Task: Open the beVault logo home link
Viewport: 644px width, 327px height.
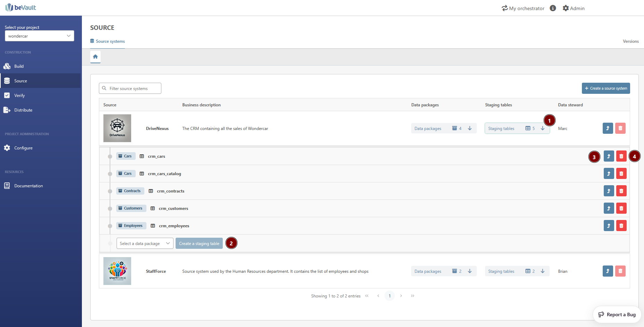Action: pos(21,8)
